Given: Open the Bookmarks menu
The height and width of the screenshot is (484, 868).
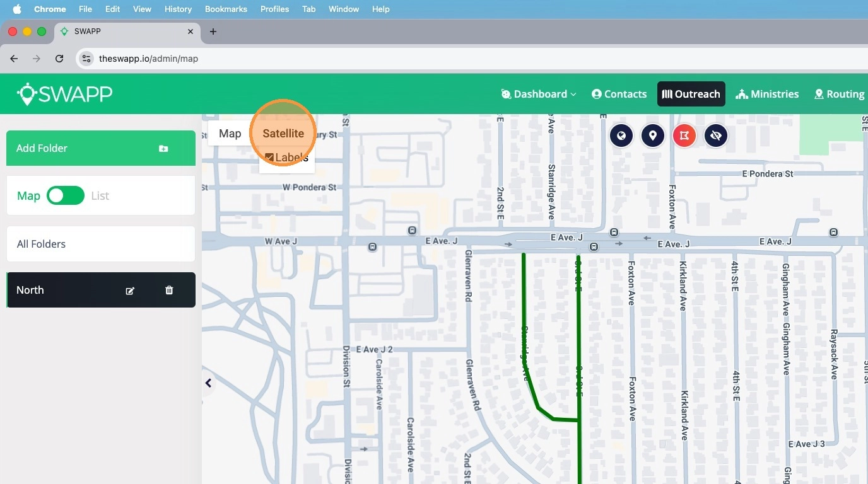Looking at the screenshot, I should pos(226,9).
